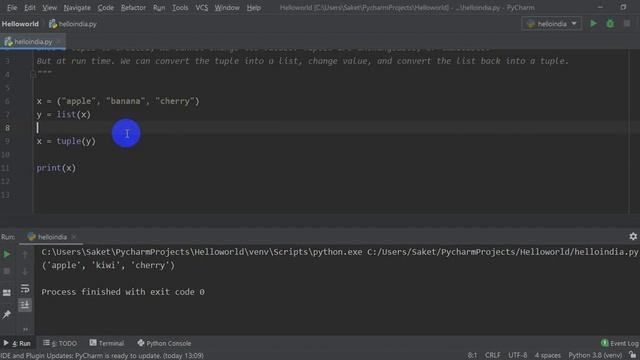Viewport: 640px width, 360px height.
Task: Click the cursor position 8:1 in status bar
Action: [472, 355]
